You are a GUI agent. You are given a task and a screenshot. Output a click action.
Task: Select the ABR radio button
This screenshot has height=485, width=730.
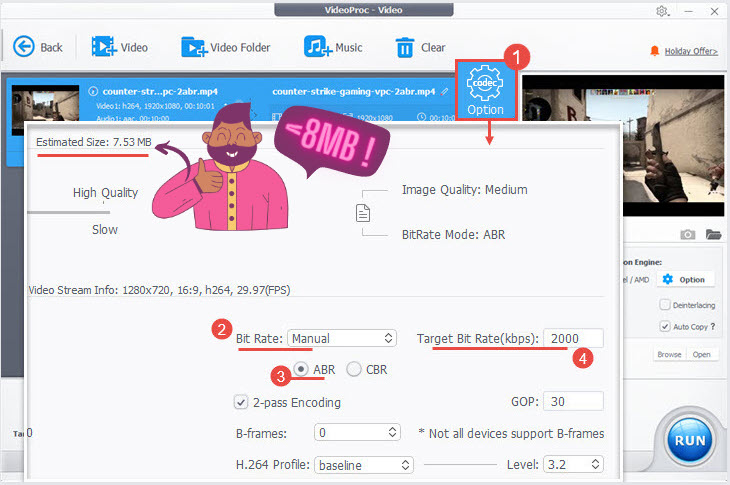301,369
